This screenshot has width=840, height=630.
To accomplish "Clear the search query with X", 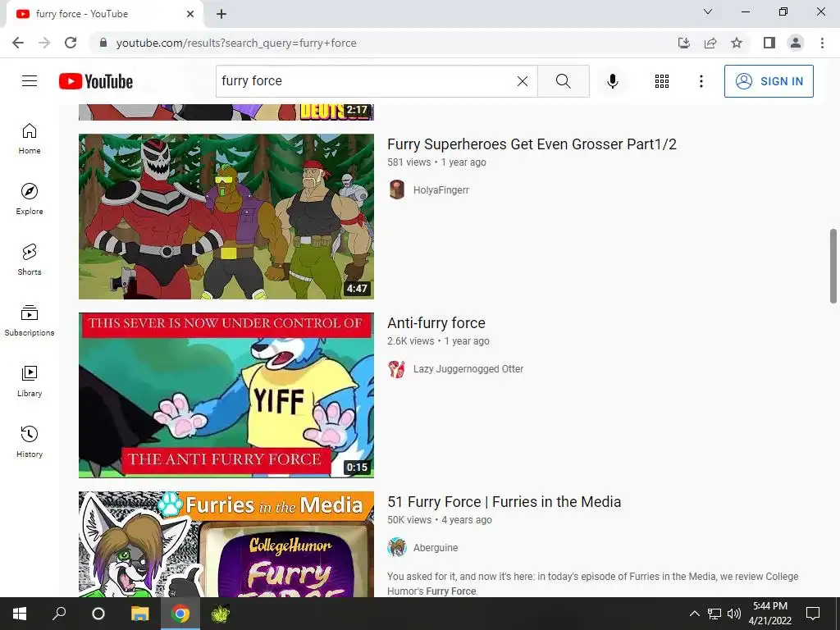I will (x=523, y=81).
